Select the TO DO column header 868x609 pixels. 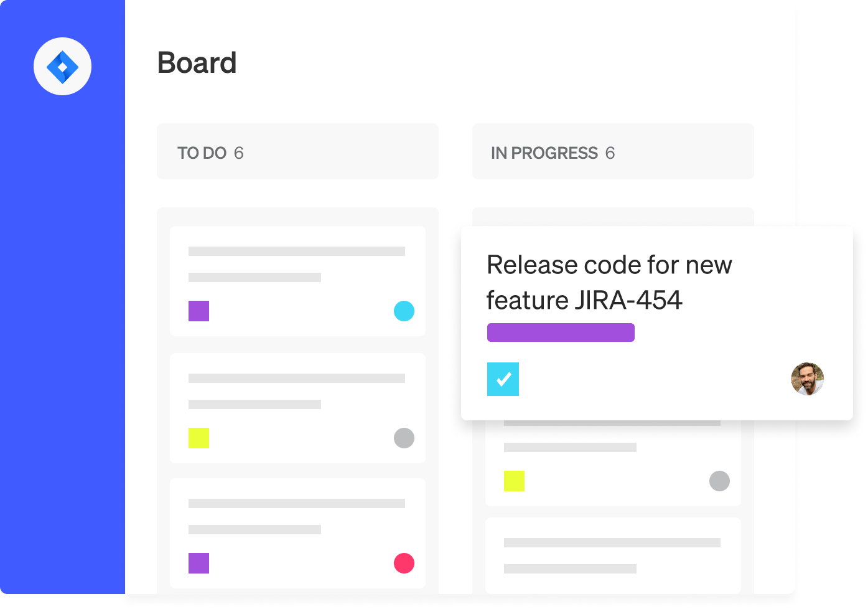[x=297, y=151]
